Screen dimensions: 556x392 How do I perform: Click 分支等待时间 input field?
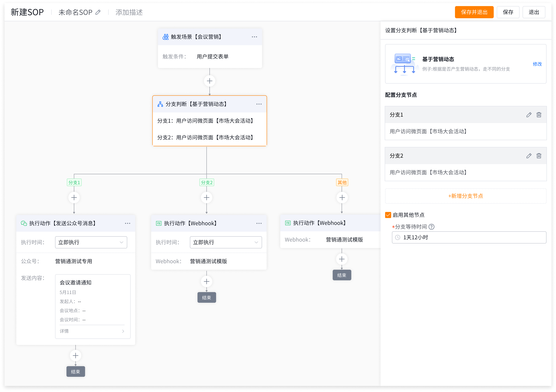pos(469,237)
